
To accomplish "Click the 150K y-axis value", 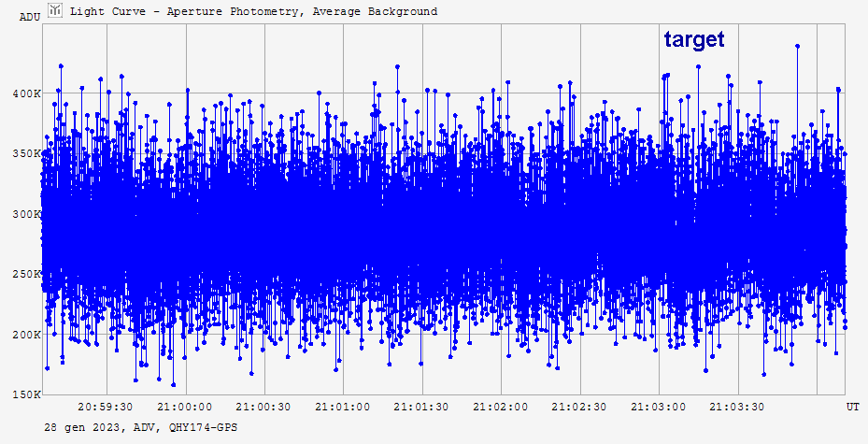I will [26, 394].
